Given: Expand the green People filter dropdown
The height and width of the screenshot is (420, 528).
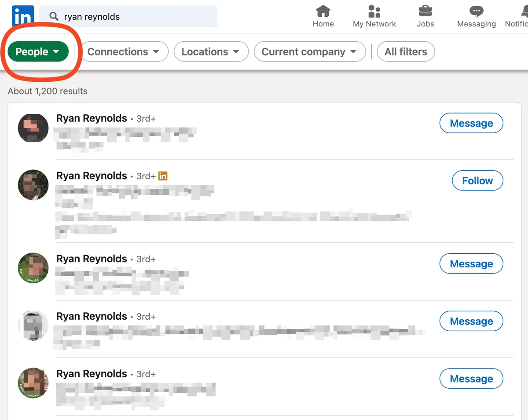Looking at the screenshot, I should 38,52.
